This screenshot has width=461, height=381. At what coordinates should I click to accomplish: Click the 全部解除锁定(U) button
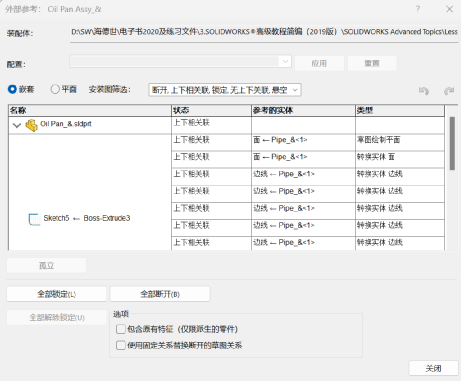57,317
